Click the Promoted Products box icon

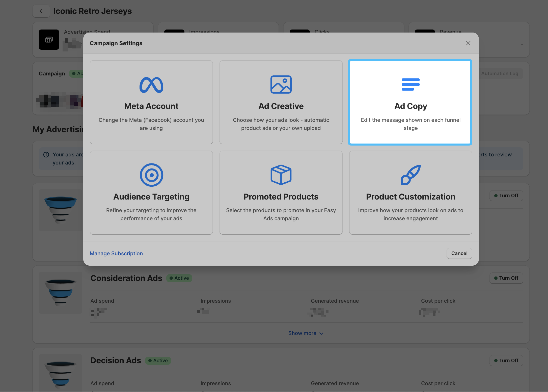coord(281,175)
